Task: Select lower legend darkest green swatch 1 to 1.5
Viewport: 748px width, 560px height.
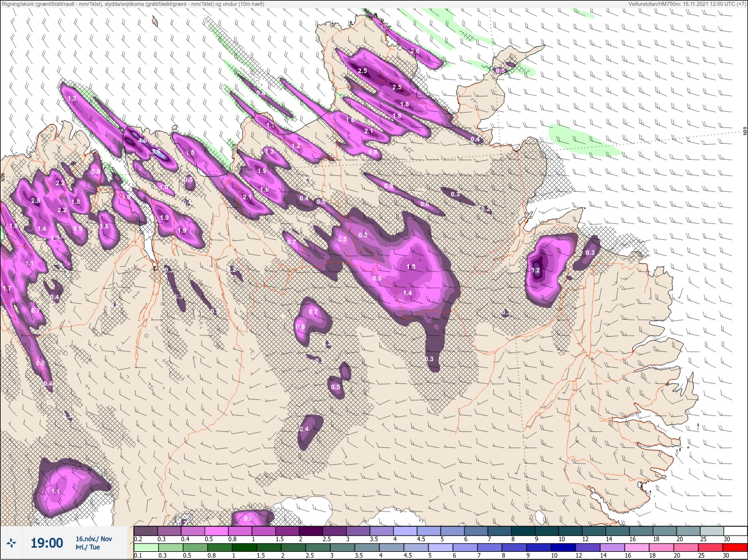Action: tap(244, 548)
